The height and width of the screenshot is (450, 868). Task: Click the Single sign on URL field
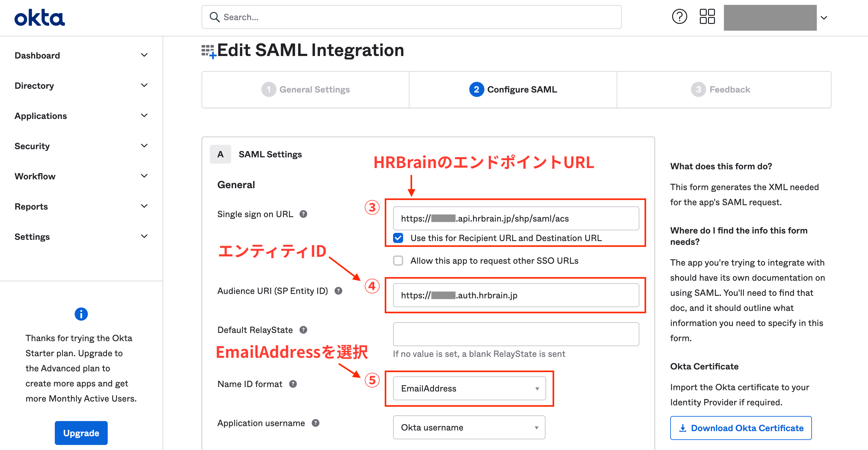516,218
